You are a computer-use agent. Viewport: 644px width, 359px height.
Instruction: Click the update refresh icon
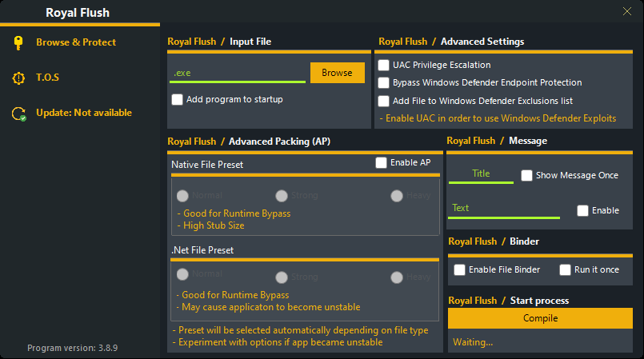point(19,114)
